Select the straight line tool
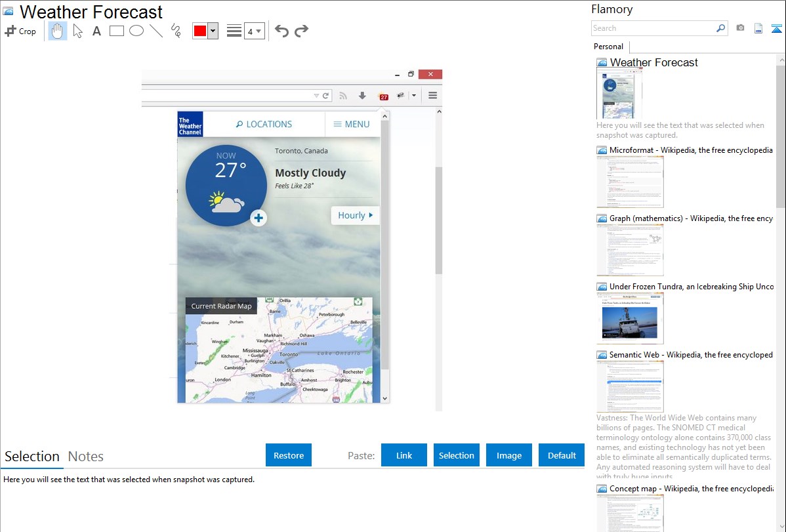786x532 pixels. coord(156,31)
